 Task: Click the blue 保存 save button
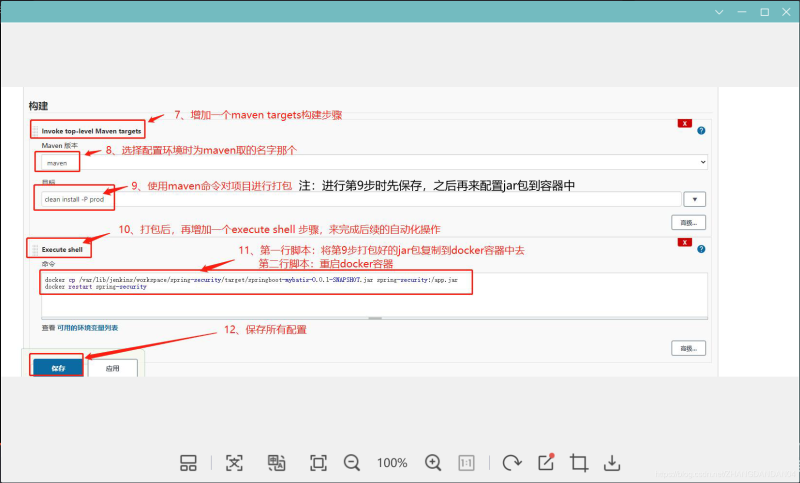[58, 368]
